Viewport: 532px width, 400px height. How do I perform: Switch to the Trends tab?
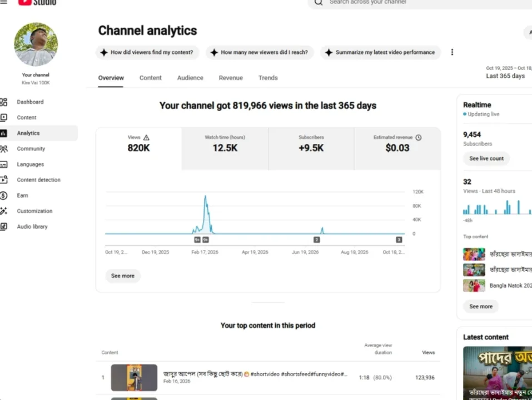pos(268,78)
